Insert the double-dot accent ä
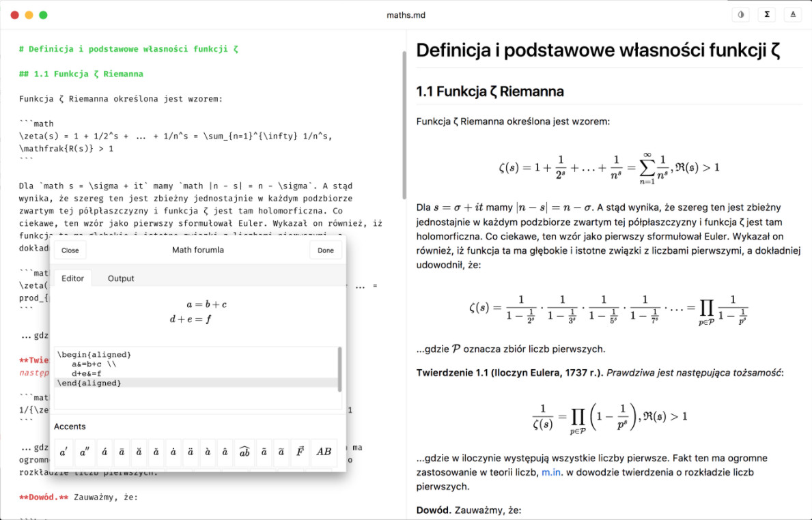This screenshot has height=520, width=812. tap(190, 452)
